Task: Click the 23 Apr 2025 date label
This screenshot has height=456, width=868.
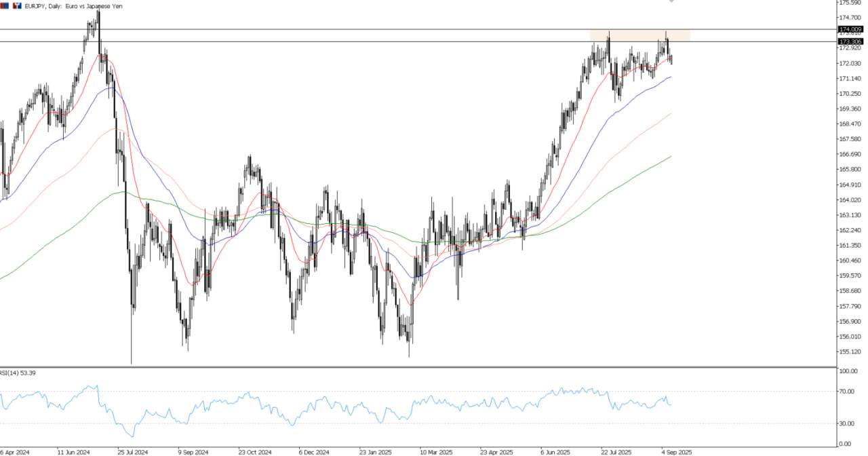Action: pos(496,451)
